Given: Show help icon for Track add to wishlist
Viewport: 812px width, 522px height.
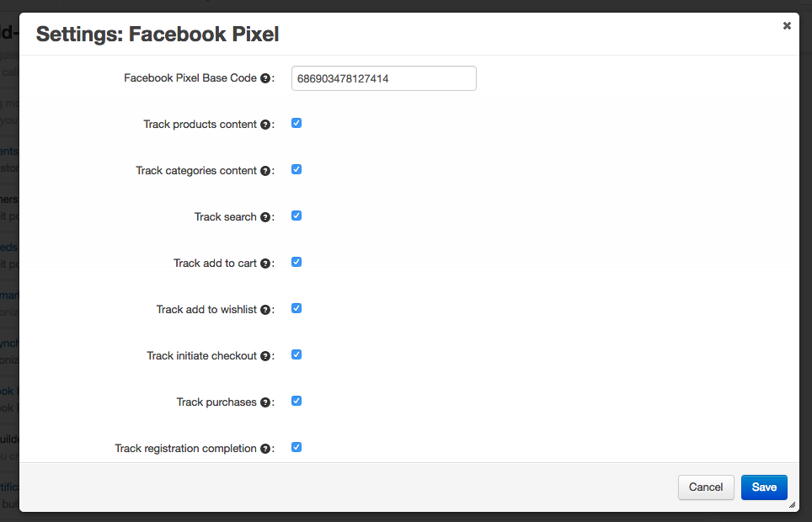Looking at the screenshot, I should click(265, 310).
